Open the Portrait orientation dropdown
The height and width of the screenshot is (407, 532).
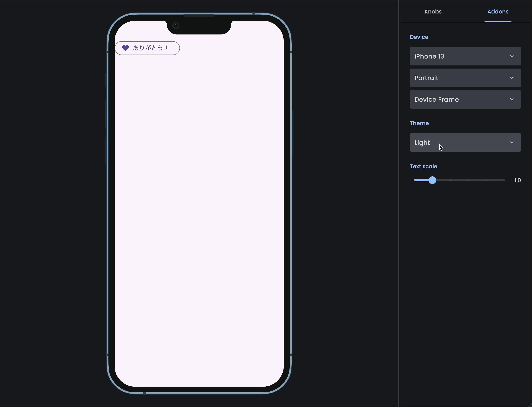pos(465,78)
